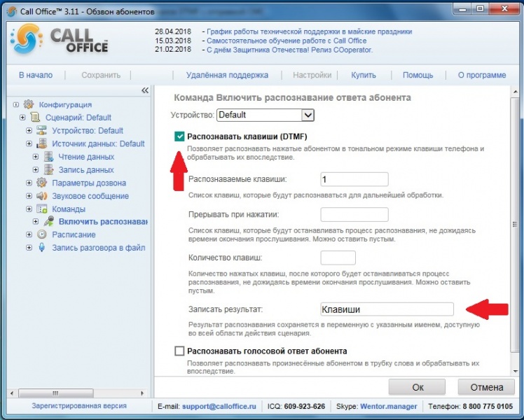The height and width of the screenshot is (420, 524).
Task: Click the Количество клавиш input field
Action: tap(338, 258)
